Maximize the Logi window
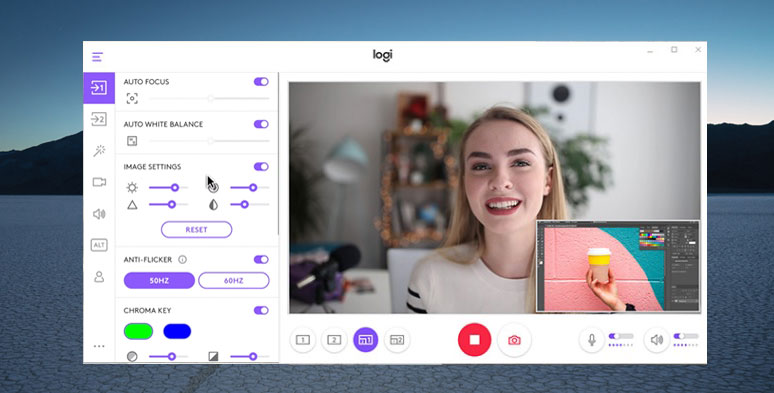The width and height of the screenshot is (774, 393). click(x=674, y=50)
